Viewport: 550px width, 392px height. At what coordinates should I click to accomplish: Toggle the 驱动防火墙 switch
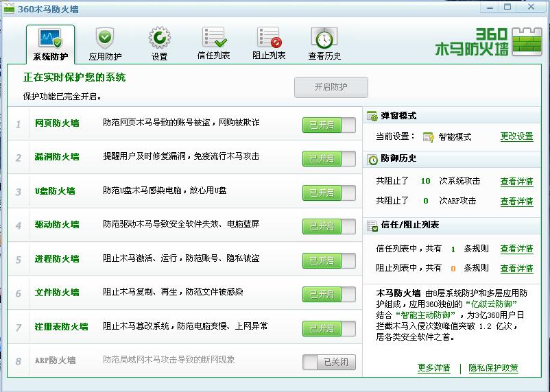[x=329, y=227]
